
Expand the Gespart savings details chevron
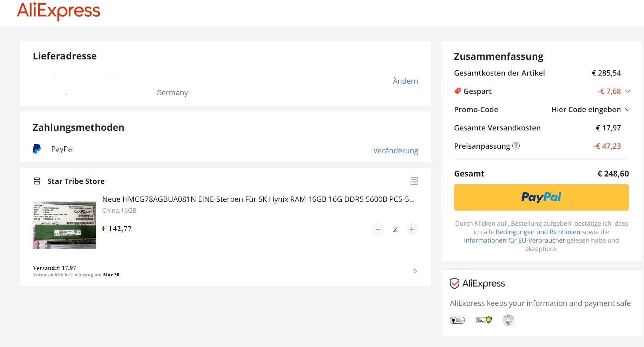click(628, 91)
